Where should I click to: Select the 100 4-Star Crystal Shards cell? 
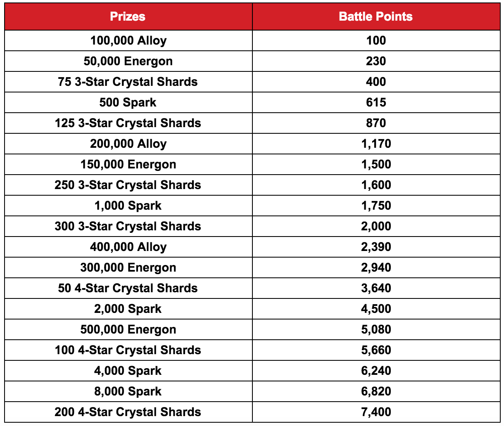point(128,350)
